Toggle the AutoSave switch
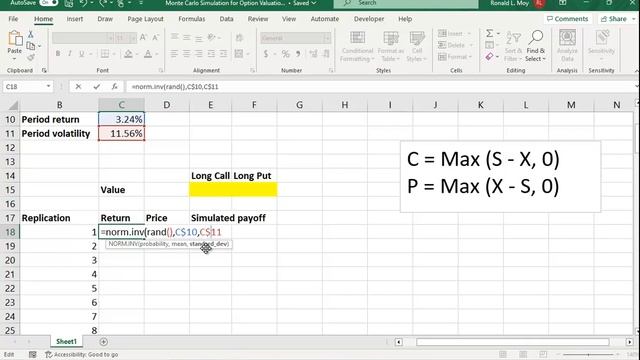 coord(49,3)
